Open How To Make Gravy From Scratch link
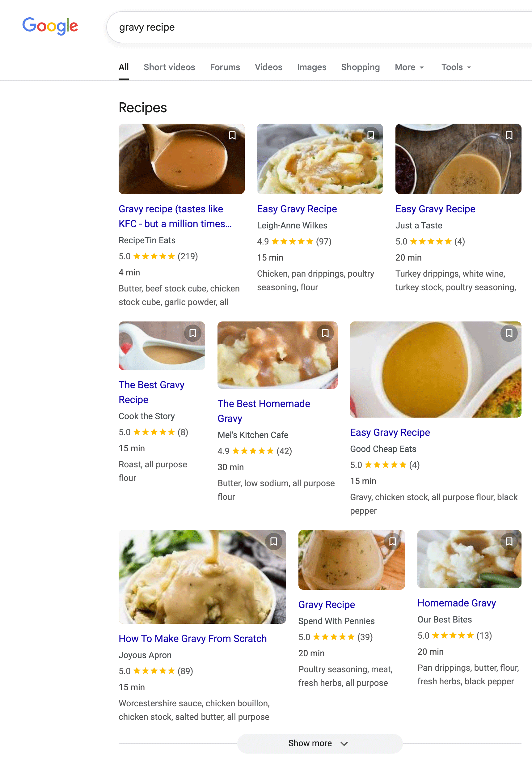The width and height of the screenshot is (532, 761). (x=192, y=638)
